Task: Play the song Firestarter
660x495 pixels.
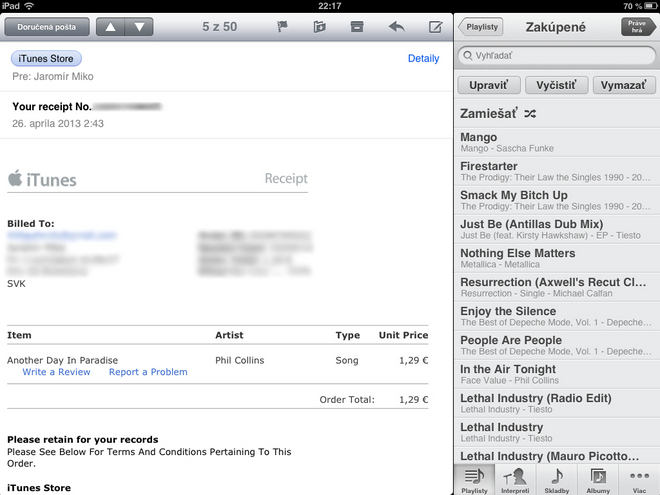Action: pyautogui.click(x=556, y=171)
